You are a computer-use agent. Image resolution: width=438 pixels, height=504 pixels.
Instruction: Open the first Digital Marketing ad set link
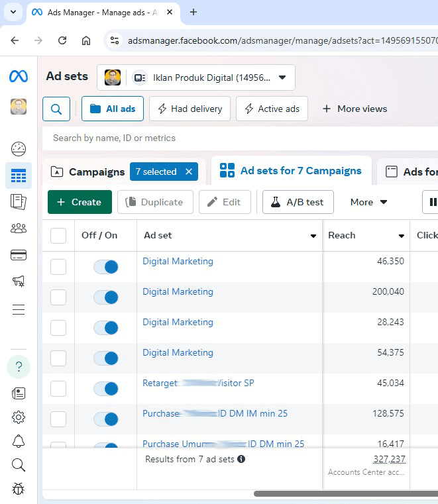(178, 261)
